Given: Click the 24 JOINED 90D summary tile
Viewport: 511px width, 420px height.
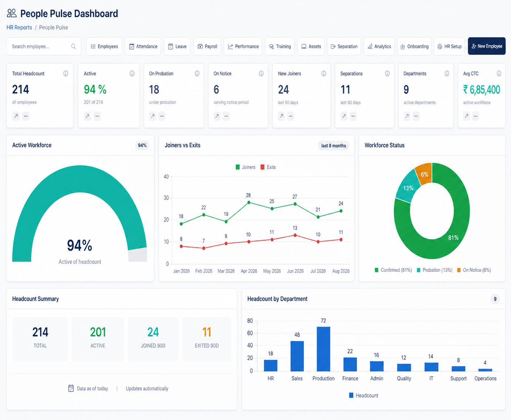Looking at the screenshot, I should click(x=153, y=339).
